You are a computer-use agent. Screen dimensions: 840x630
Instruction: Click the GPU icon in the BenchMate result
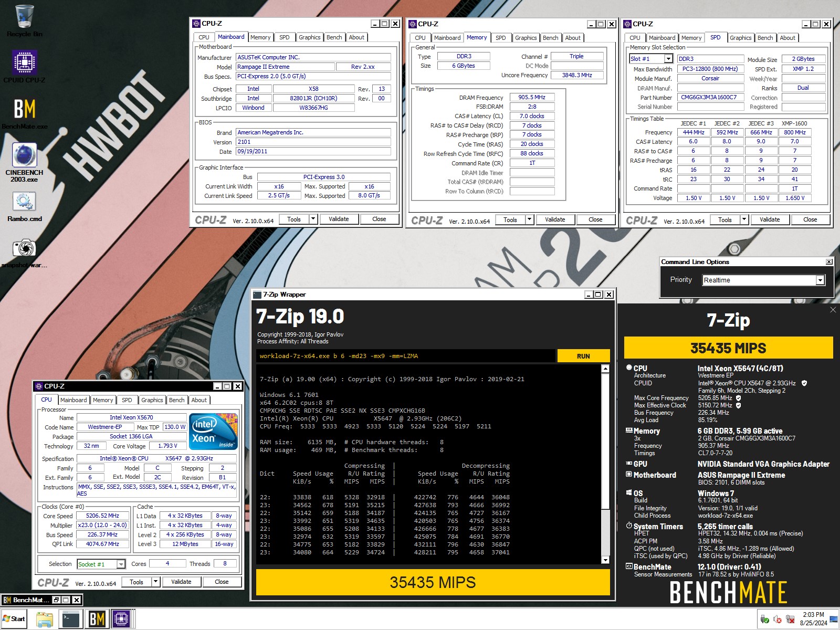629,464
